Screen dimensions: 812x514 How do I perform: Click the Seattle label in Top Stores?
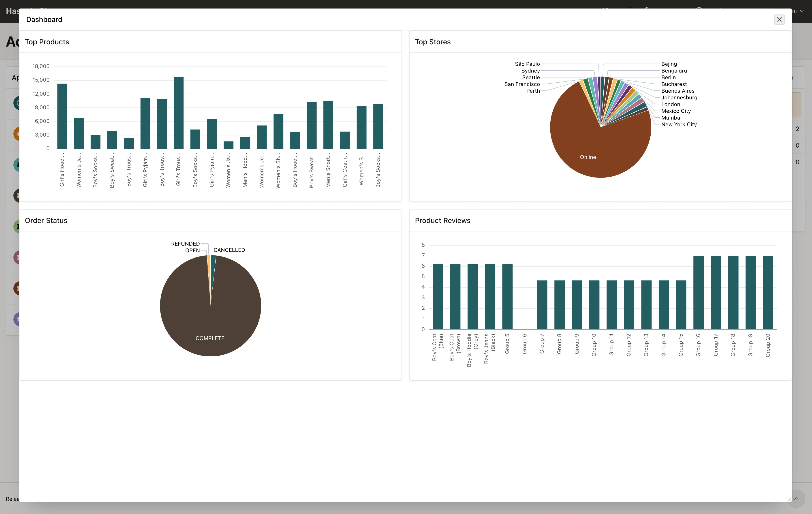pos(531,77)
